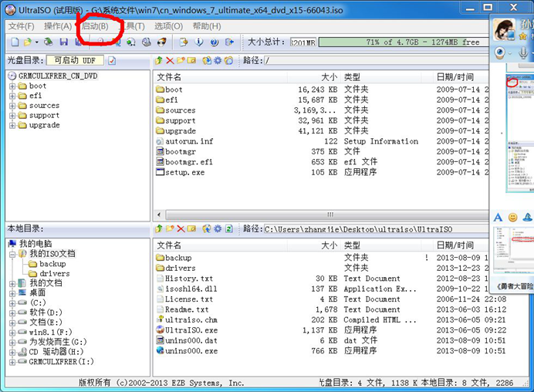Screen dimensions: 534x392
Task: Click the red X delete icon in disc panel
Action: (170, 61)
